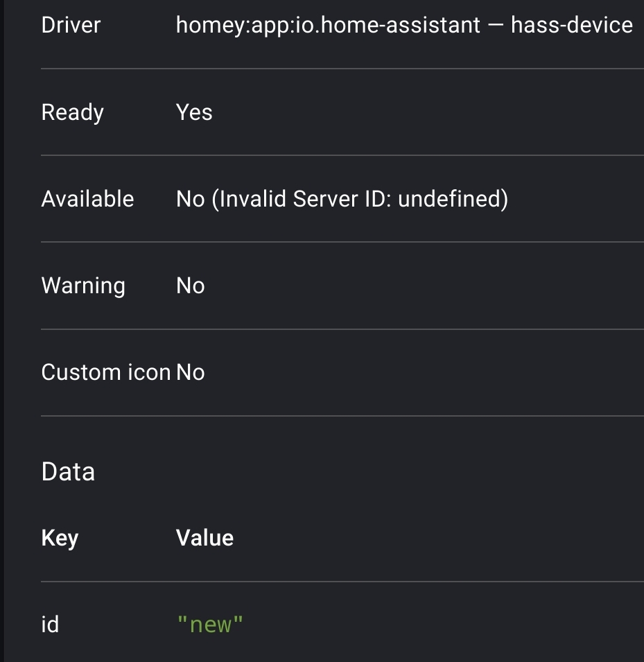Viewport: 644px width, 662px height.
Task: Click the Ready label
Action: (72, 112)
